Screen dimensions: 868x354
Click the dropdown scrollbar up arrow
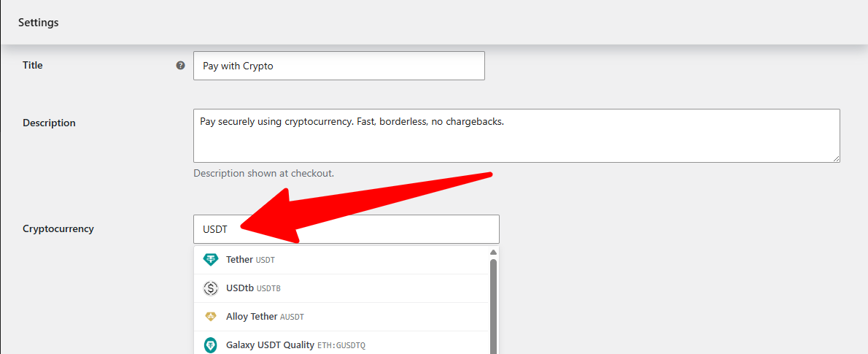[x=493, y=252]
